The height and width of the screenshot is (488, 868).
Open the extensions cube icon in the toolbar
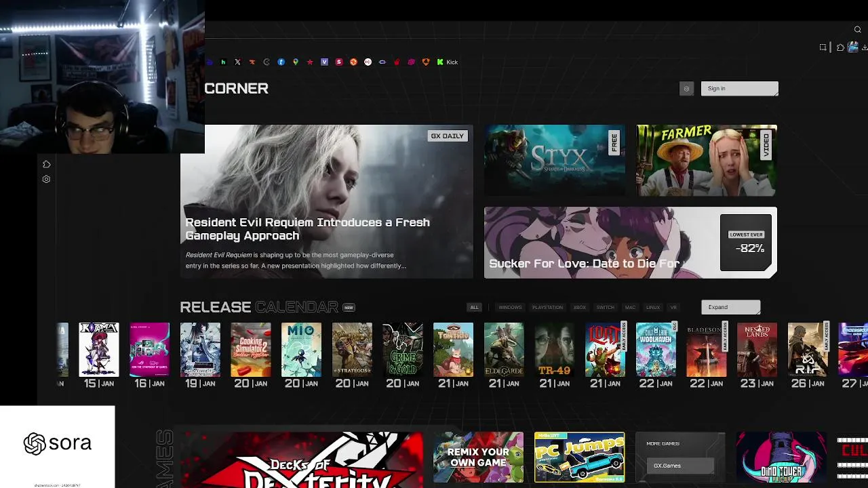[840, 47]
